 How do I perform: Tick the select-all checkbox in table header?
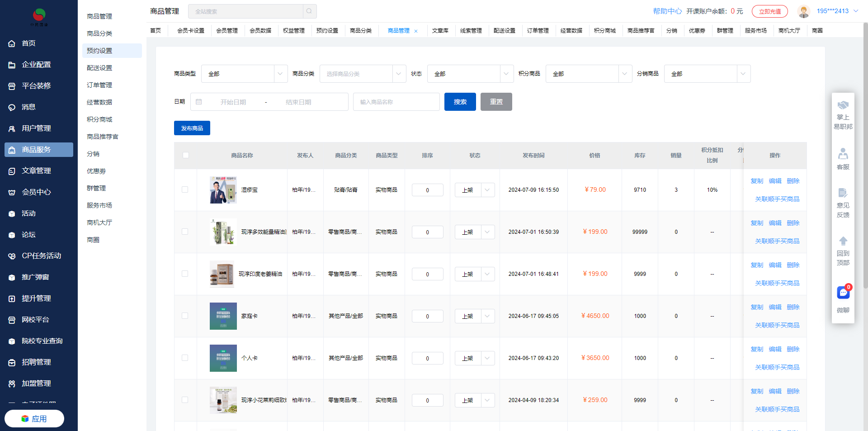[186, 155]
